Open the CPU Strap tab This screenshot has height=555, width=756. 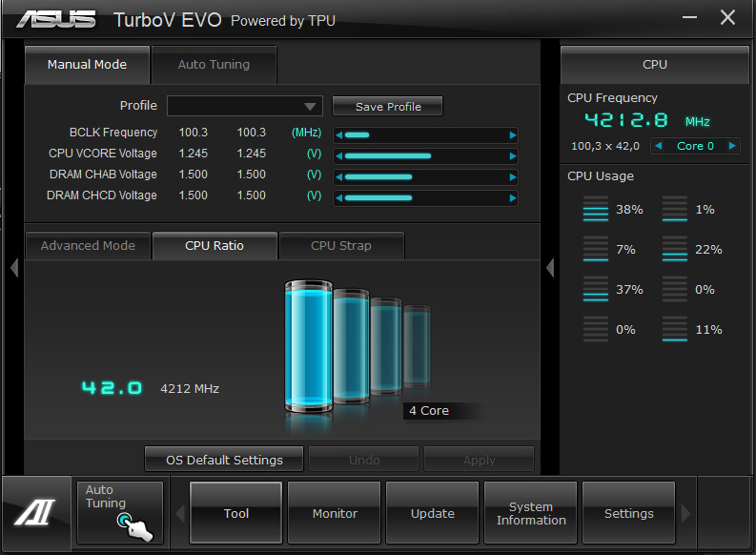pos(341,246)
